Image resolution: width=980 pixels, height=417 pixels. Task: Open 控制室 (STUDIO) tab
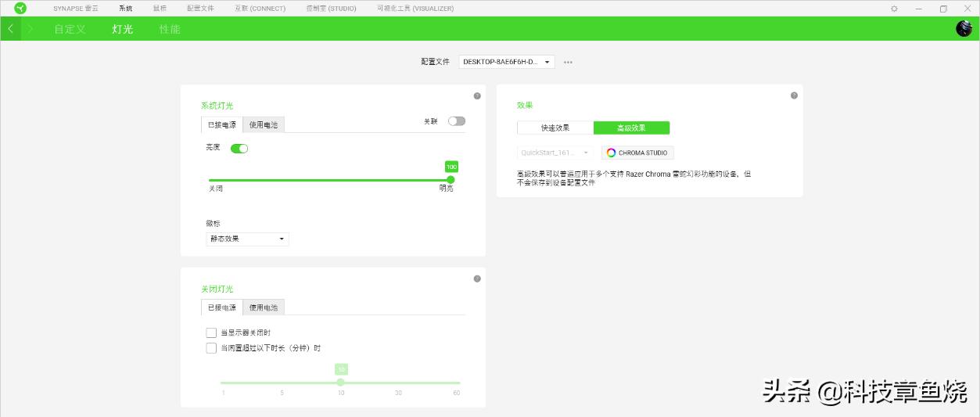click(331, 9)
